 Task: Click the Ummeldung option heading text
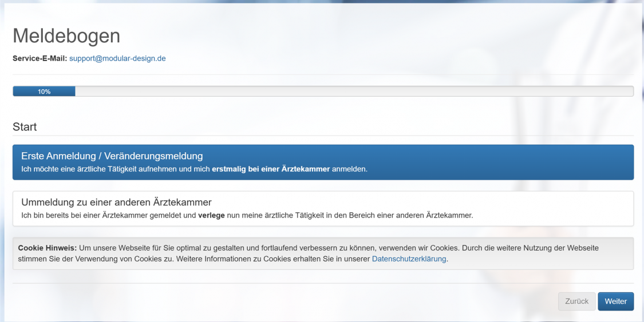pos(116,202)
